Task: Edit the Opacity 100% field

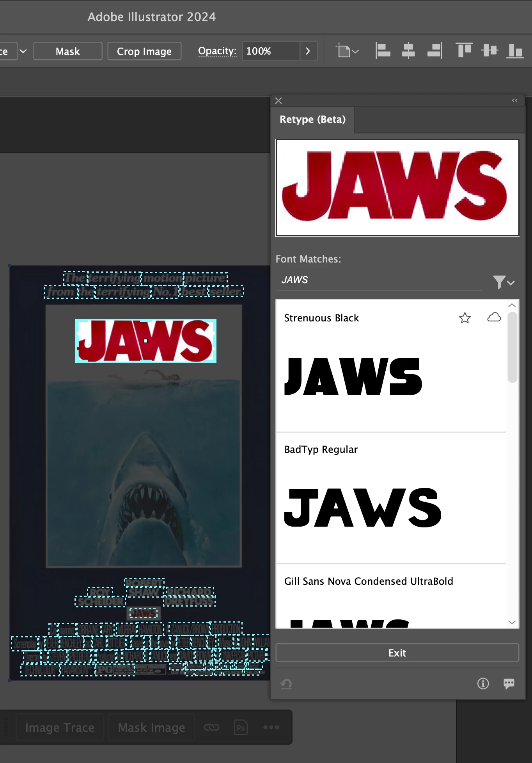Action: [x=271, y=51]
